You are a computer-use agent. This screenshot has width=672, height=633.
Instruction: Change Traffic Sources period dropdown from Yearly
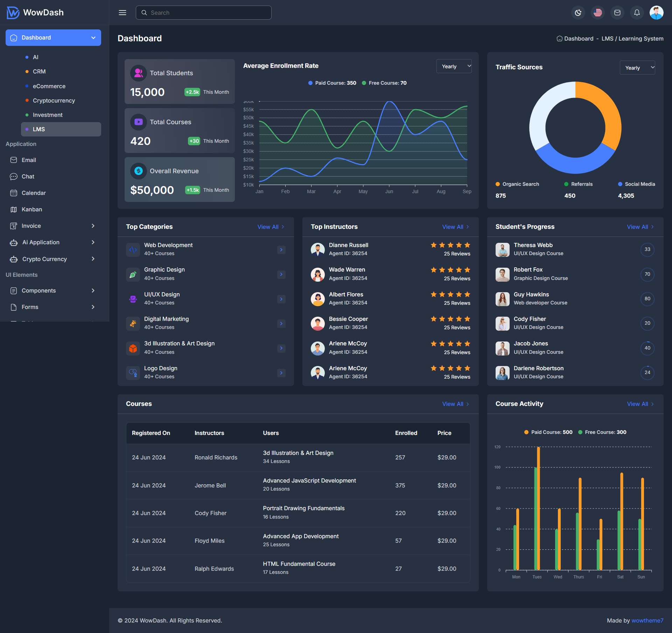pos(637,67)
